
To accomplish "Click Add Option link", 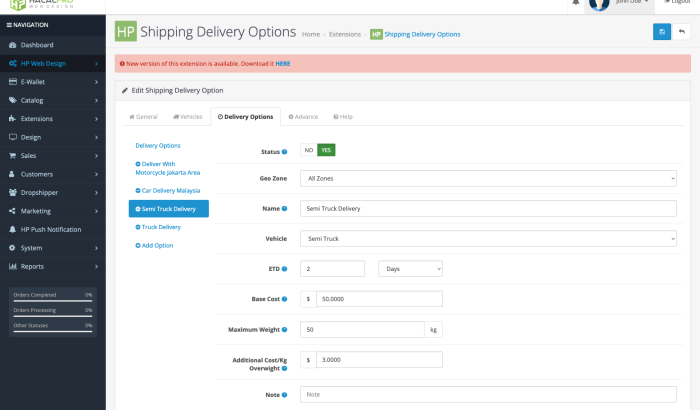I will click(x=154, y=246).
